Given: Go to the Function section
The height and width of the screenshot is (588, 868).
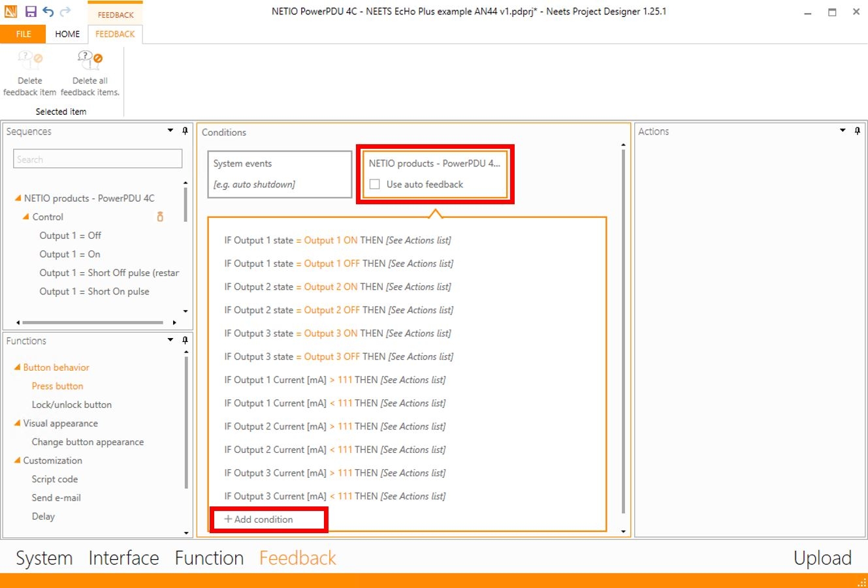Looking at the screenshot, I should coord(209,558).
